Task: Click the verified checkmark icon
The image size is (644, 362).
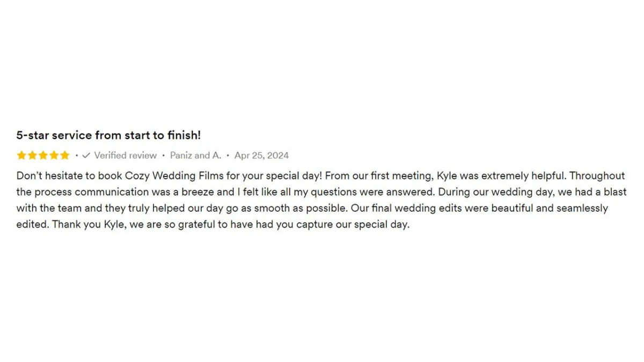Action: pos(86,156)
